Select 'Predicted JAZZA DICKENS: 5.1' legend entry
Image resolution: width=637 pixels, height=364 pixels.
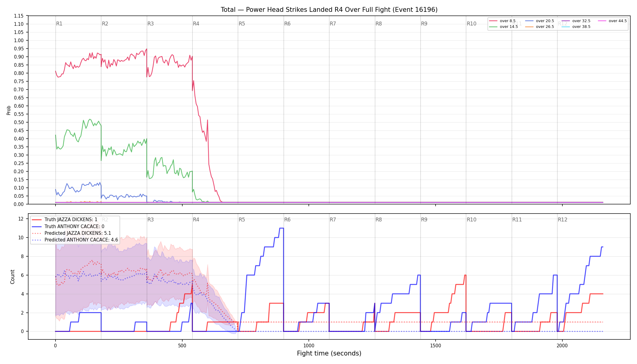click(x=78, y=233)
